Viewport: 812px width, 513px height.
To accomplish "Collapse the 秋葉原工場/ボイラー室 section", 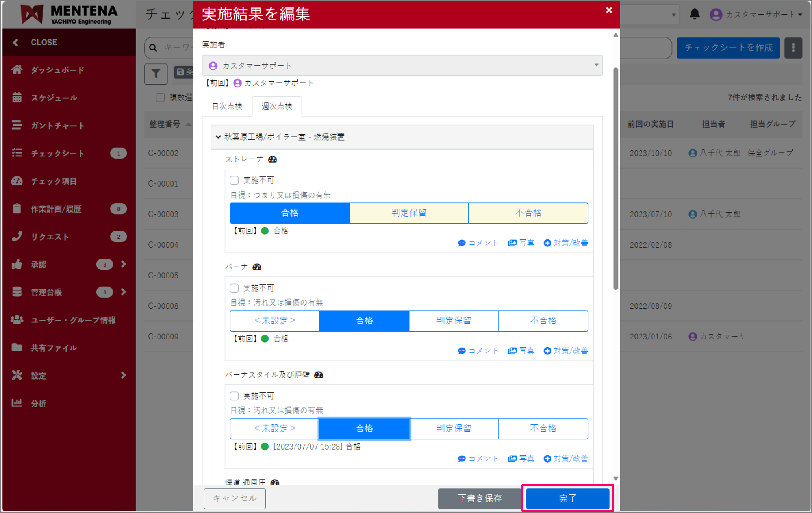I will tap(218, 137).
